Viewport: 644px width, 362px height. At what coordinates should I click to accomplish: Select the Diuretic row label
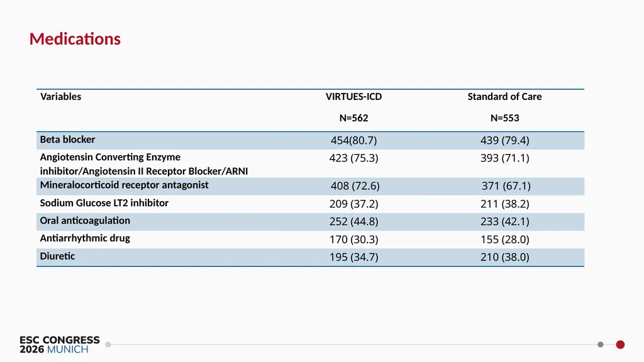pyautogui.click(x=57, y=256)
